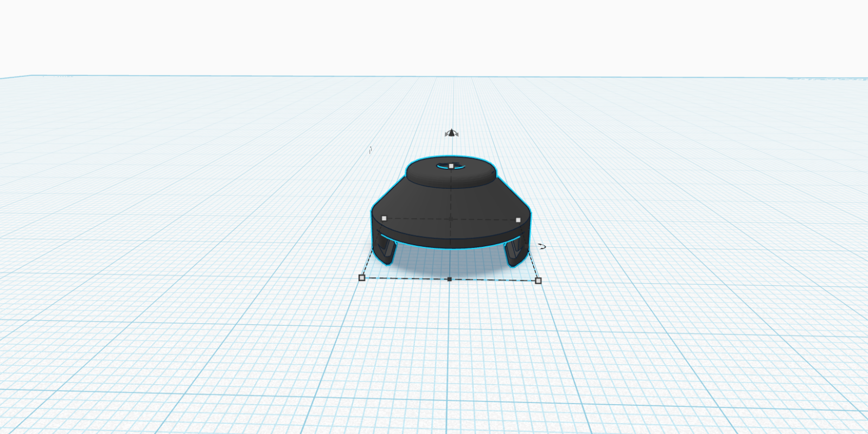
Task: Select the bottom-right corner resize handle
Action: pyautogui.click(x=538, y=280)
